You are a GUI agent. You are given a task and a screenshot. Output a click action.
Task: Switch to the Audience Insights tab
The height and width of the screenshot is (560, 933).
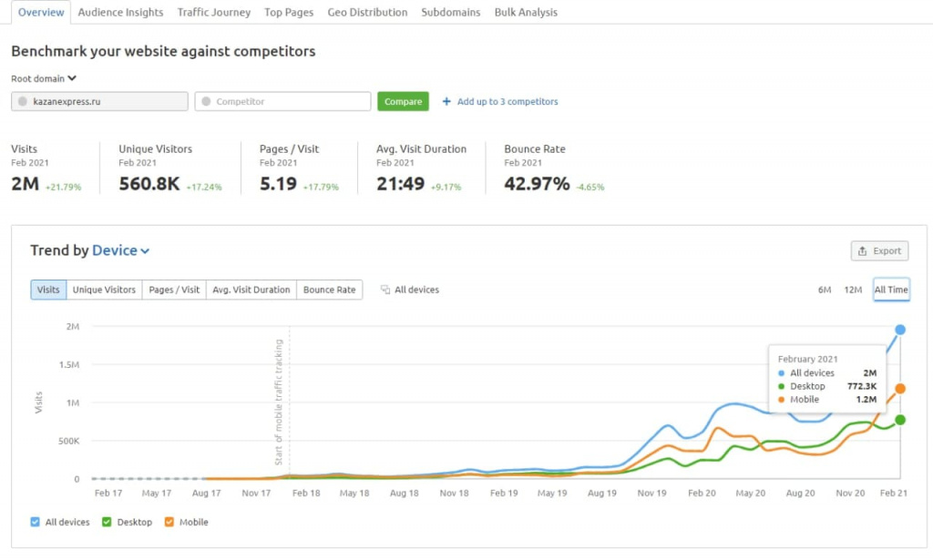pyautogui.click(x=120, y=13)
